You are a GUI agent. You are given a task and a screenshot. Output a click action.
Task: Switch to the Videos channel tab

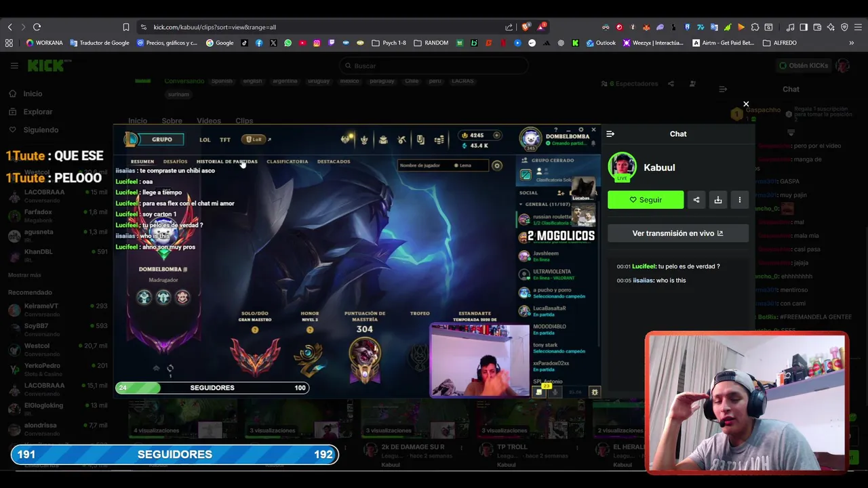(x=209, y=121)
